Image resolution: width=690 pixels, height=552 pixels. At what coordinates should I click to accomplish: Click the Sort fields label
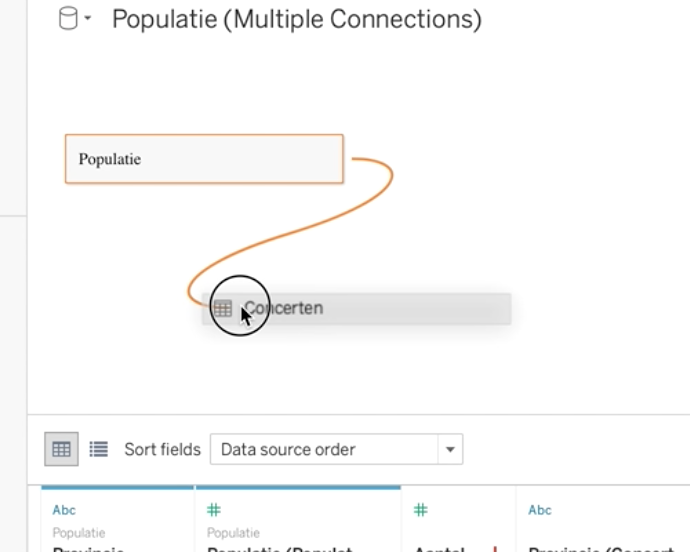coord(162,449)
